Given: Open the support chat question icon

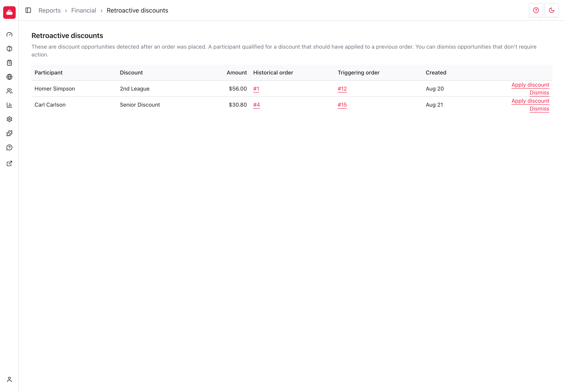Looking at the screenshot, I should coord(9,148).
